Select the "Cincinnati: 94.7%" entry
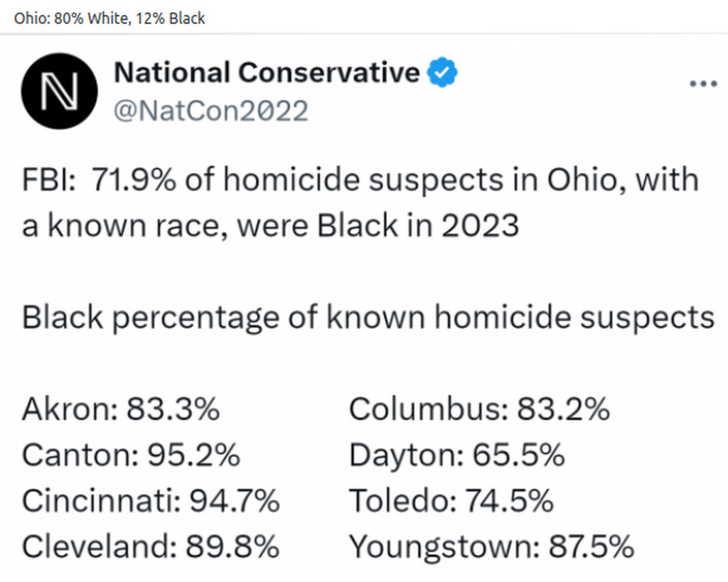The height and width of the screenshot is (582, 728). 151,501
